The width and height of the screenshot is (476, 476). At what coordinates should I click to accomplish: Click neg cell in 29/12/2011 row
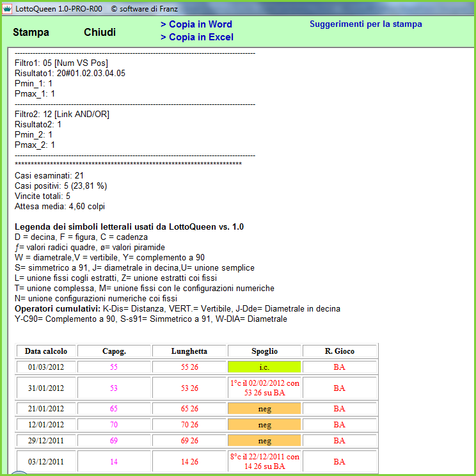[264, 440]
